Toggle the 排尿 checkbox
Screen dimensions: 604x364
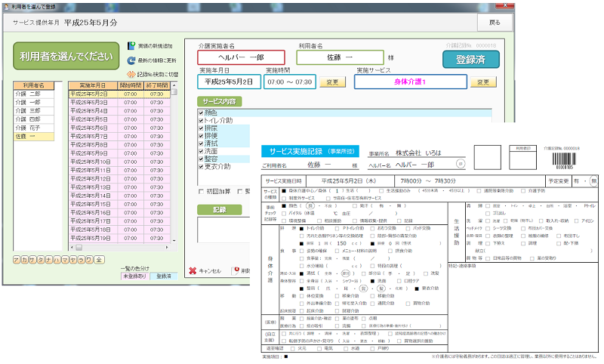pos(201,128)
